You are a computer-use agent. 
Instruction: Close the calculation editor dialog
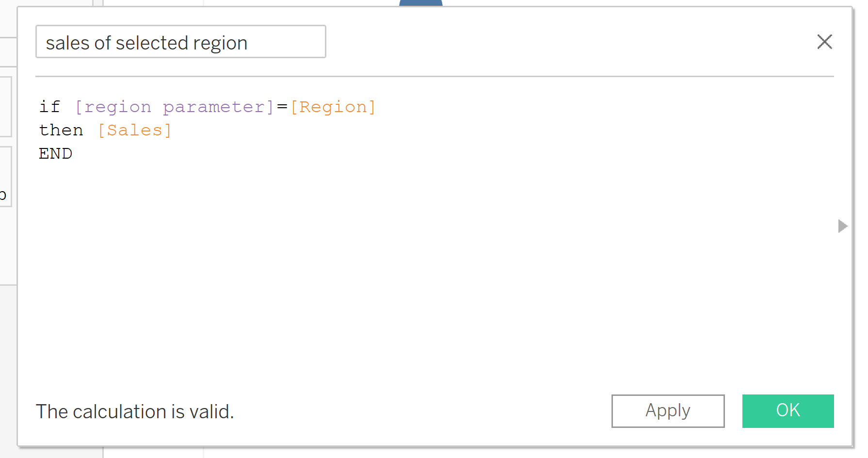coord(824,42)
